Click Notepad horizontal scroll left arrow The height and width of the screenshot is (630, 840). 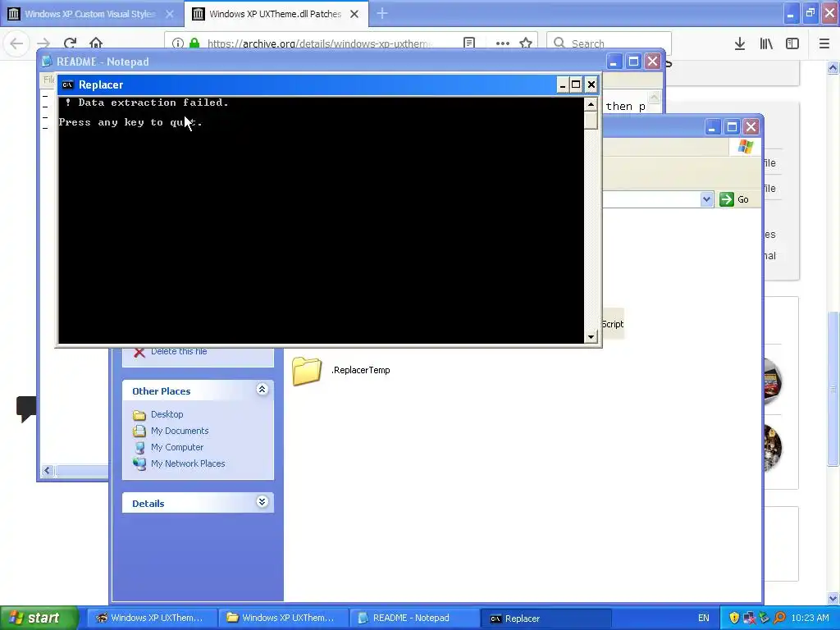[47, 470]
